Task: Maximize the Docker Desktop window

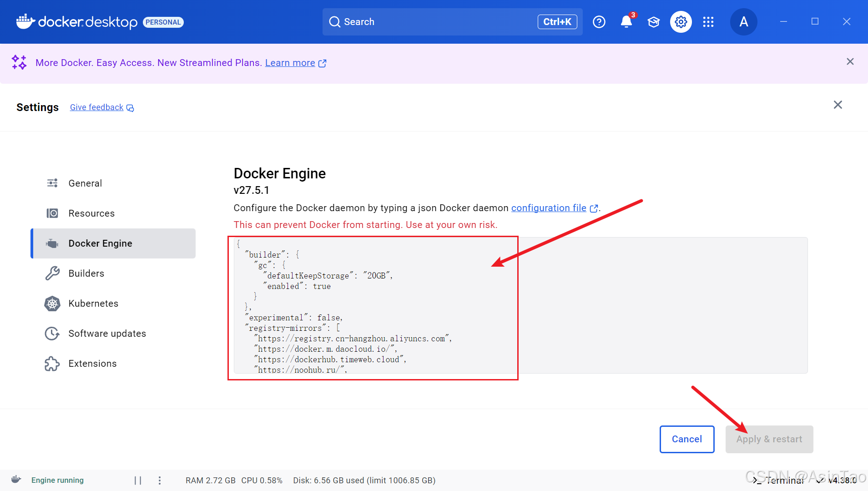Action: (815, 21)
